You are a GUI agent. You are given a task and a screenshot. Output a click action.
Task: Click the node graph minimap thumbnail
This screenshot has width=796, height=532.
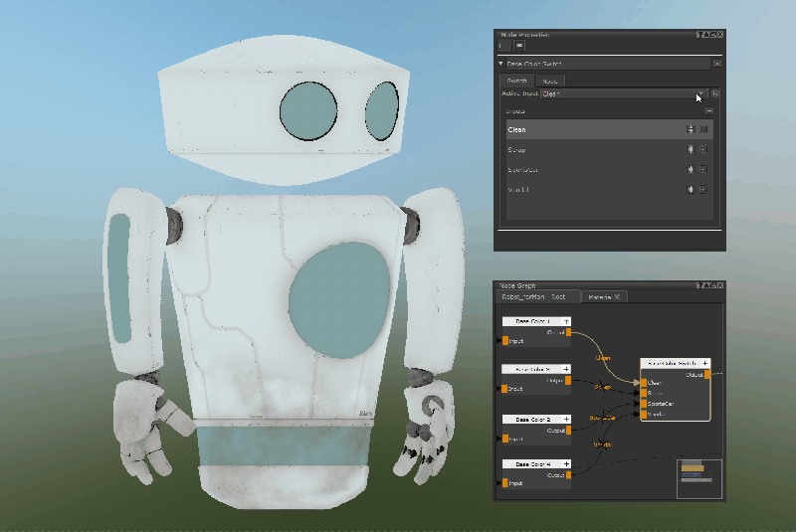pyautogui.click(x=699, y=478)
